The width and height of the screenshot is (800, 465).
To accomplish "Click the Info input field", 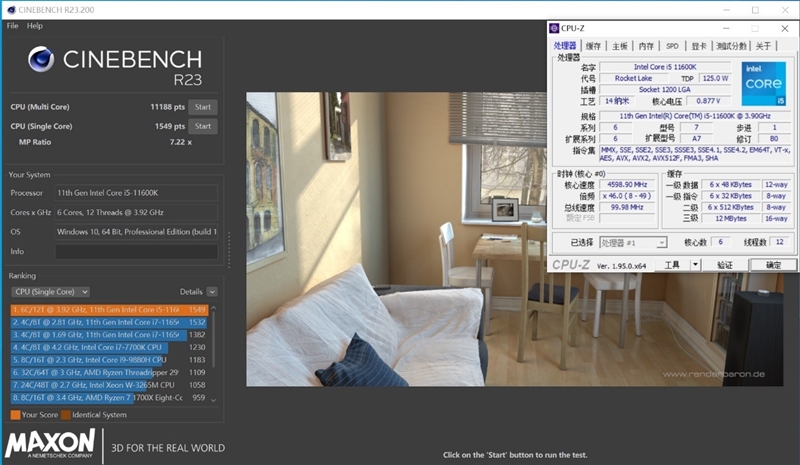I will pyautogui.click(x=136, y=252).
